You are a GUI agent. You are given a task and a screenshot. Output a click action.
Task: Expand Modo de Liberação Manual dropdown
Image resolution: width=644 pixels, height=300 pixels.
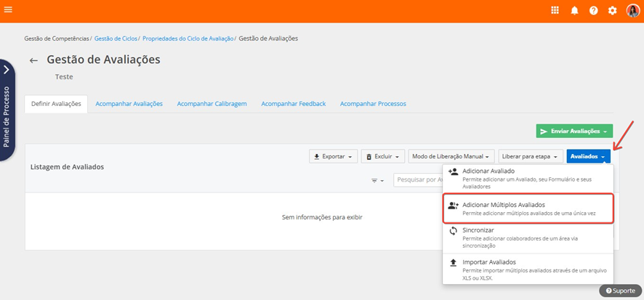(x=451, y=156)
